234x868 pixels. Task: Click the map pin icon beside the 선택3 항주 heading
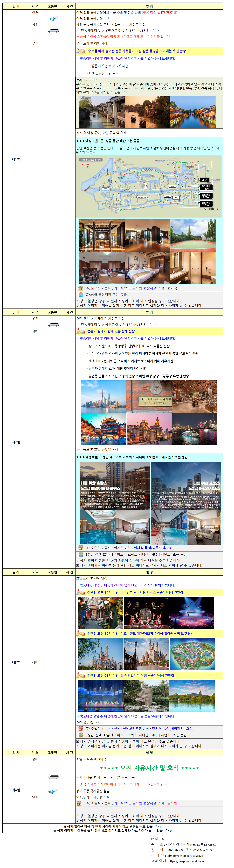tap(81, 676)
